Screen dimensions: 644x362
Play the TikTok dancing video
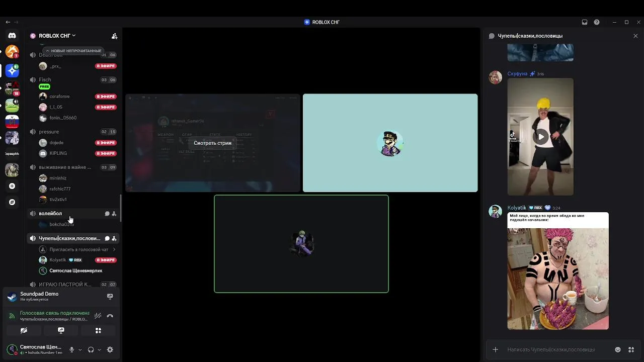[541, 136]
